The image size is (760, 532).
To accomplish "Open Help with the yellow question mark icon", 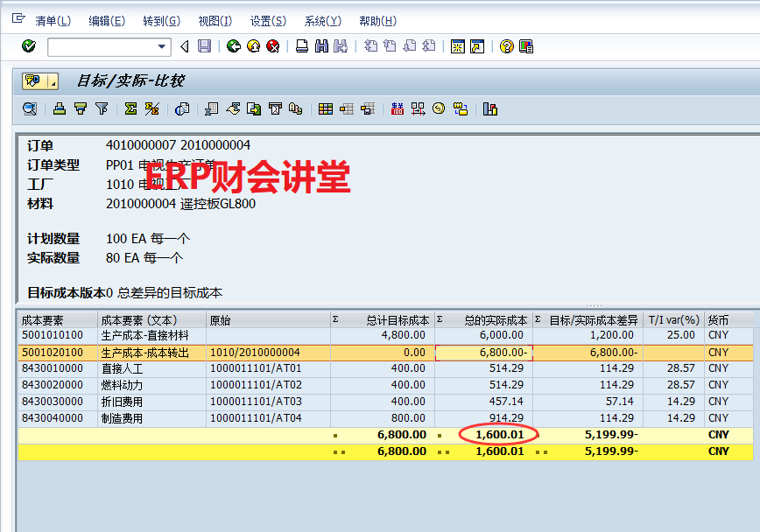I will pyautogui.click(x=506, y=46).
